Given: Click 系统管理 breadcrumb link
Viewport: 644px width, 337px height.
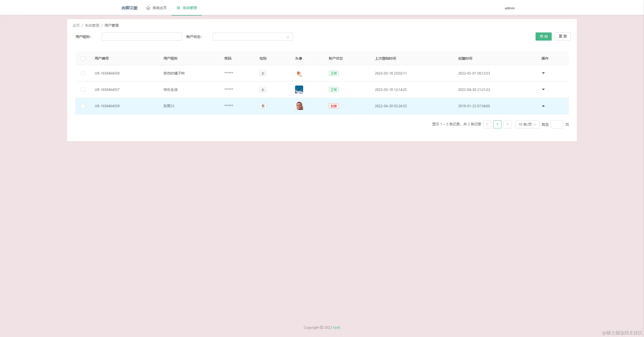Looking at the screenshot, I should click(x=92, y=25).
